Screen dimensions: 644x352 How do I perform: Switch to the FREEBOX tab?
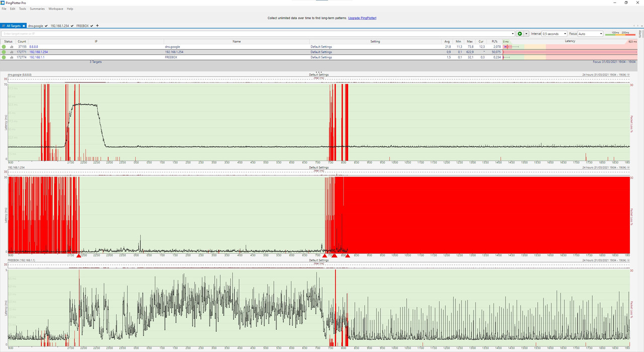tap(85, 26)
